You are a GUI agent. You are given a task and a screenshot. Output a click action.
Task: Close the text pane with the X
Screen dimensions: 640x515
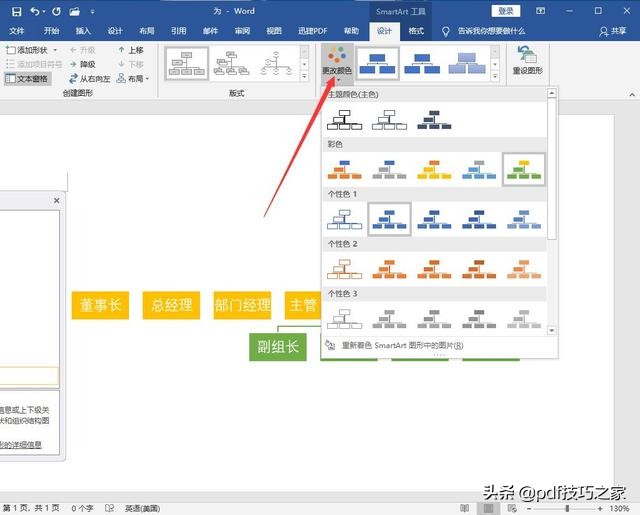(x=57, y=200)
